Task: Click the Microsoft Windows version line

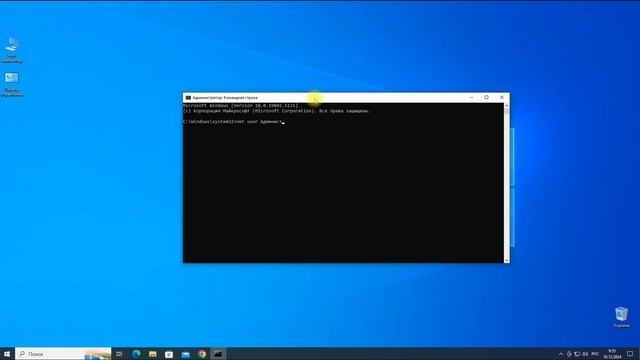Action: point(240,106)
